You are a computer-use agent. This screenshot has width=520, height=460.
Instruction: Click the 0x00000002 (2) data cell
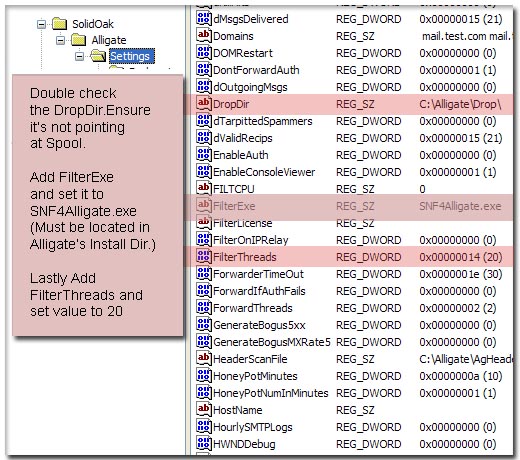coord(458,308)
